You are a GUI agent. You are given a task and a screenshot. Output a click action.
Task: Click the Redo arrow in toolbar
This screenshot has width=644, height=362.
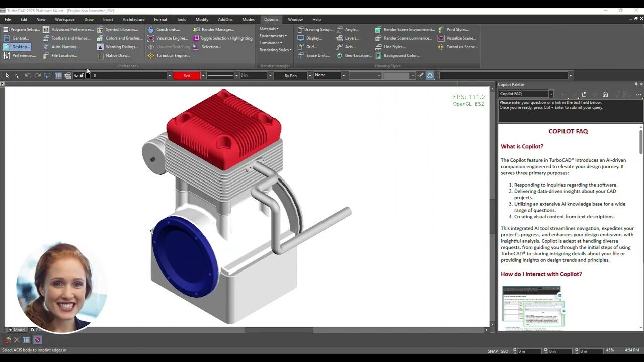point(37,75)
